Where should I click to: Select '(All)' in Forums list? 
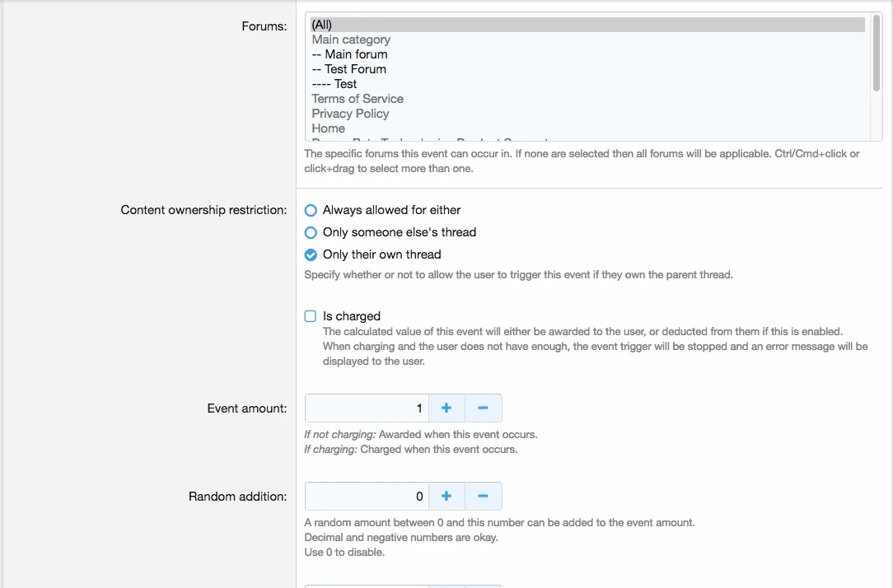click(322, 25)
